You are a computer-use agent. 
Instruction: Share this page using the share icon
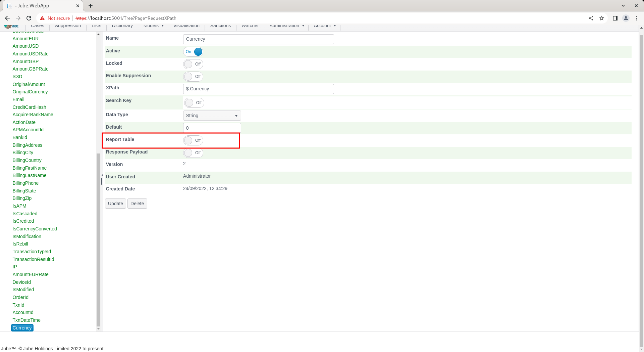591,18
